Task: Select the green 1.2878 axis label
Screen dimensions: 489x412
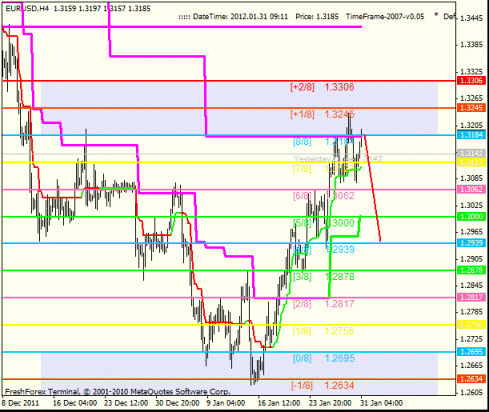Action: coord(471,270)
